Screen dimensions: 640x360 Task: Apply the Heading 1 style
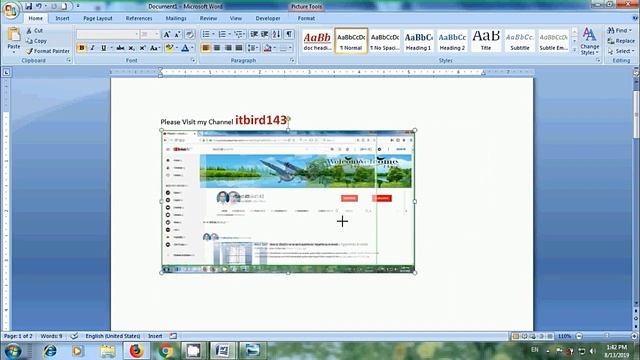click(418, 41)
